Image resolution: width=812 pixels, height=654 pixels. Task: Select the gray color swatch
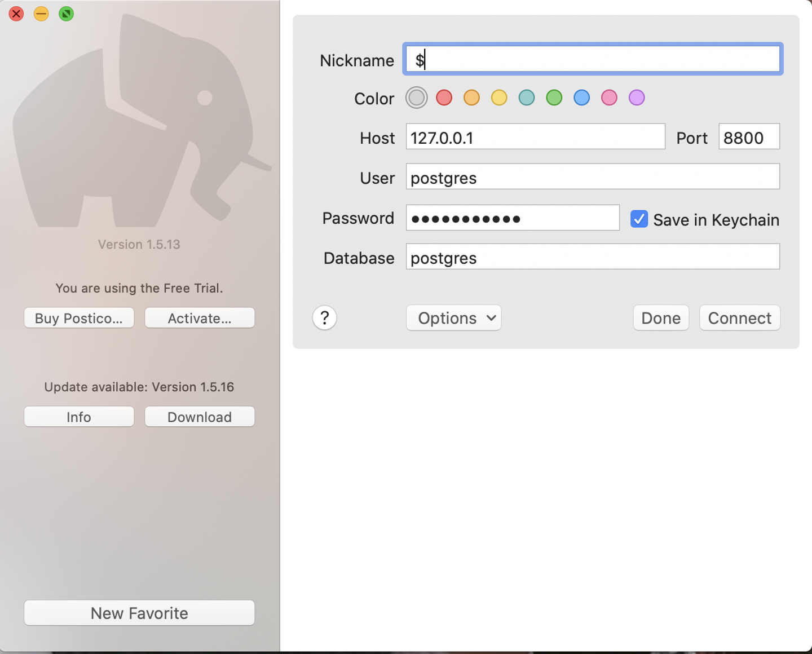[x=417, y=98]
